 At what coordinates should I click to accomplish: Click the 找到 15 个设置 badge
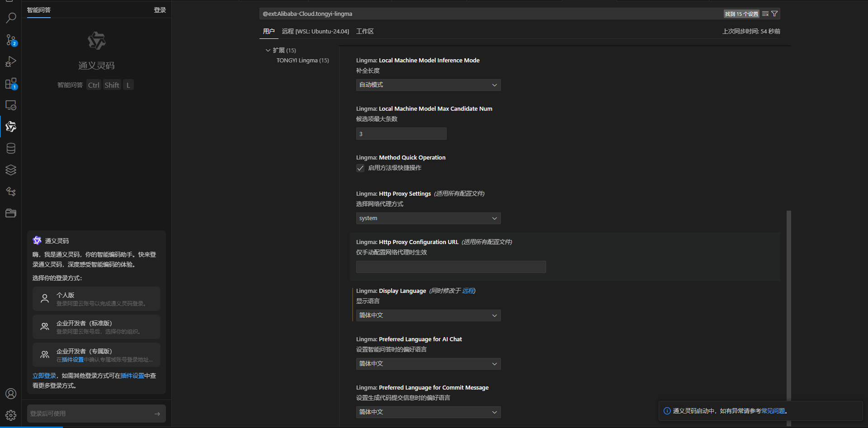click(741, 14)
